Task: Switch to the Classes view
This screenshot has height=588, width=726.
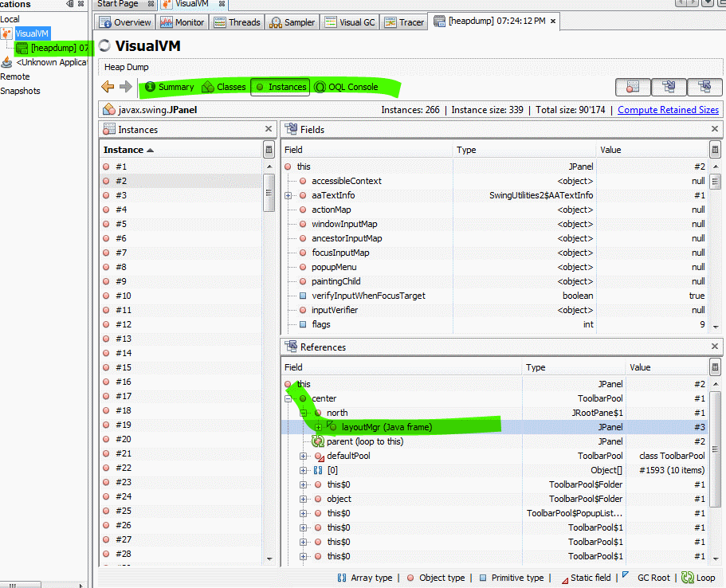Action: point(224,87)
